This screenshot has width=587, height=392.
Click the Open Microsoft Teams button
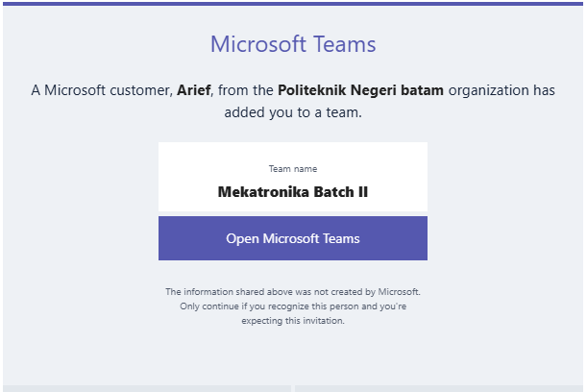[x=292, y=238]
